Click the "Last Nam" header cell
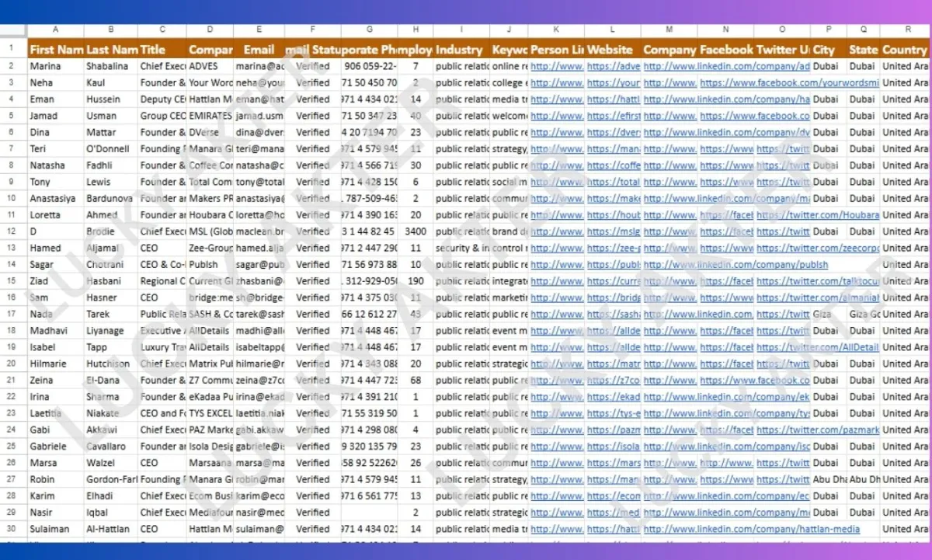 [x=111, y=49]
